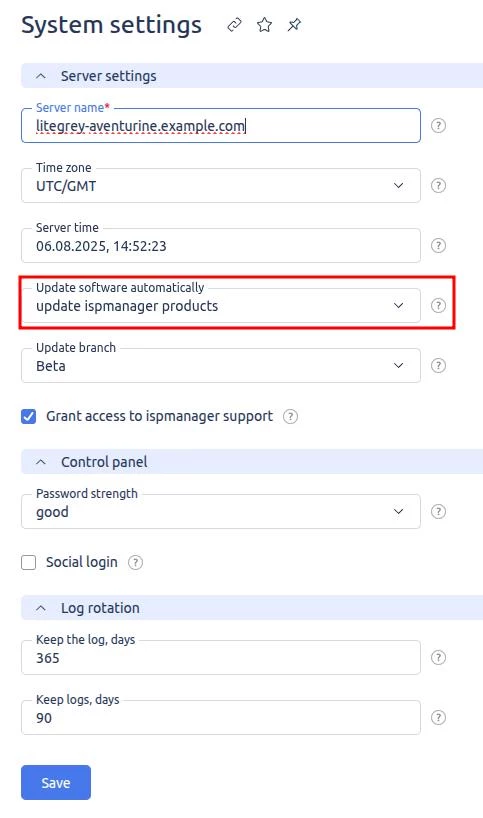Image resolution: width=483 pixels, height=818 pixels.
Task: Click the Keep the log, days field
Action: click(221, 658)
